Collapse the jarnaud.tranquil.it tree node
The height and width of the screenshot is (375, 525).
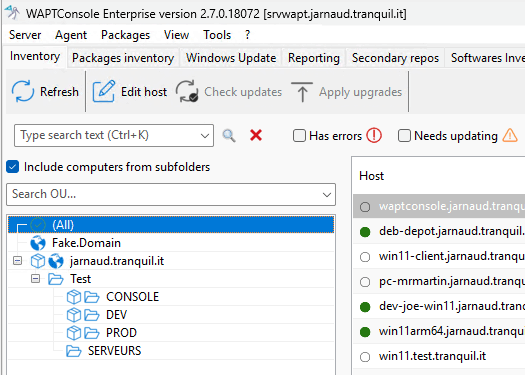tap(17, 261)
